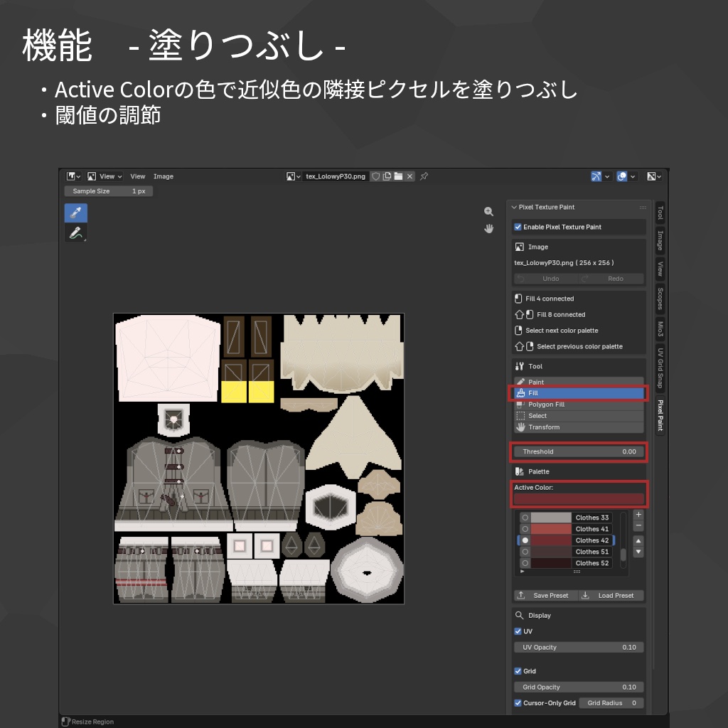Click the fake user shield icon

point(375,176)
